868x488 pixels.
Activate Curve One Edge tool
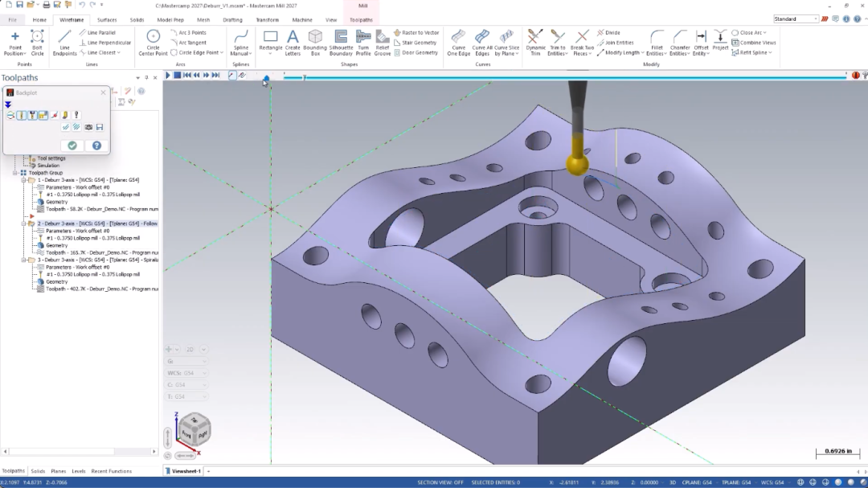click(x=458, y=43)
